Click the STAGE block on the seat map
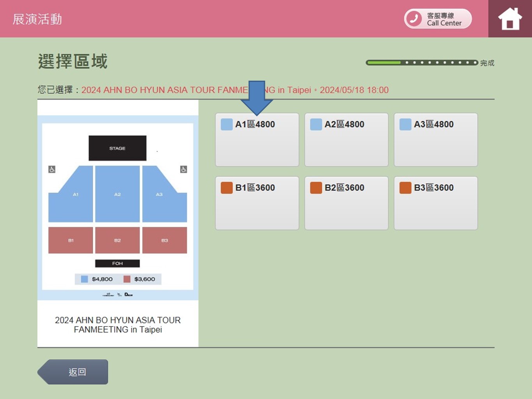The height and width of the screenshot is (399, 532). (x=117, y=148)
